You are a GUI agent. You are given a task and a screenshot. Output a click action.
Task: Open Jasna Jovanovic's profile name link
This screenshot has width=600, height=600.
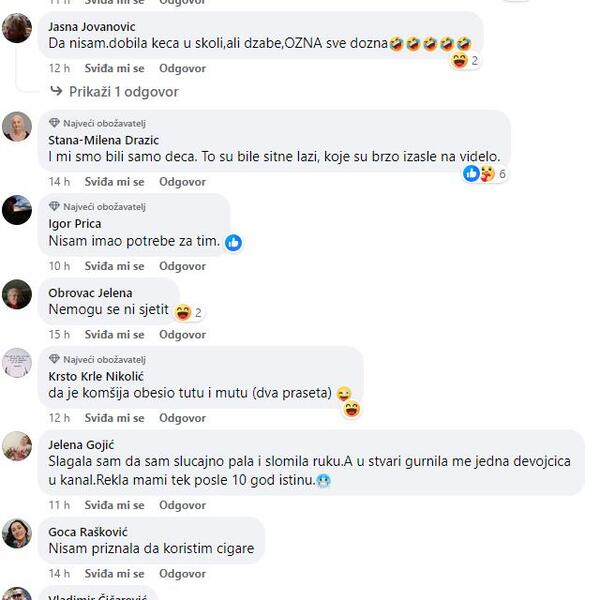coord(92,27)
